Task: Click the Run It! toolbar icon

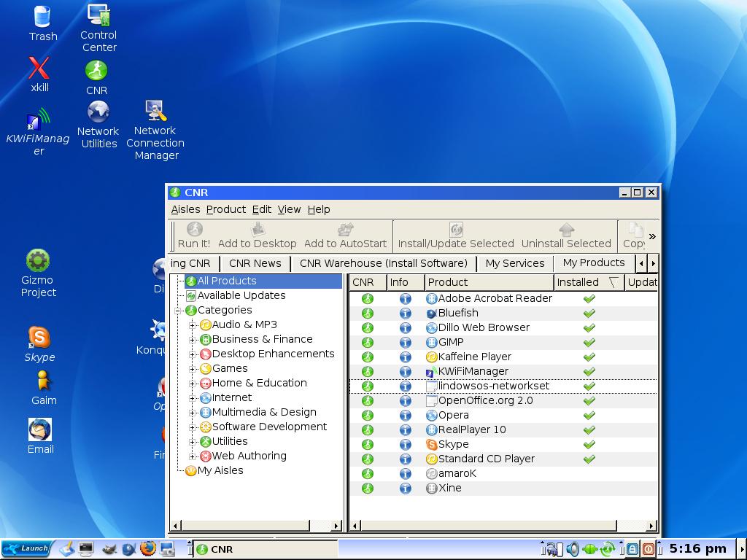Action: (x=194, y=236)
